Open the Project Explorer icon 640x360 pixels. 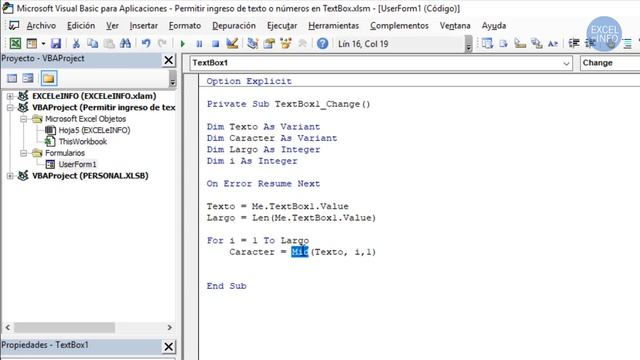(x=253, y=43)
